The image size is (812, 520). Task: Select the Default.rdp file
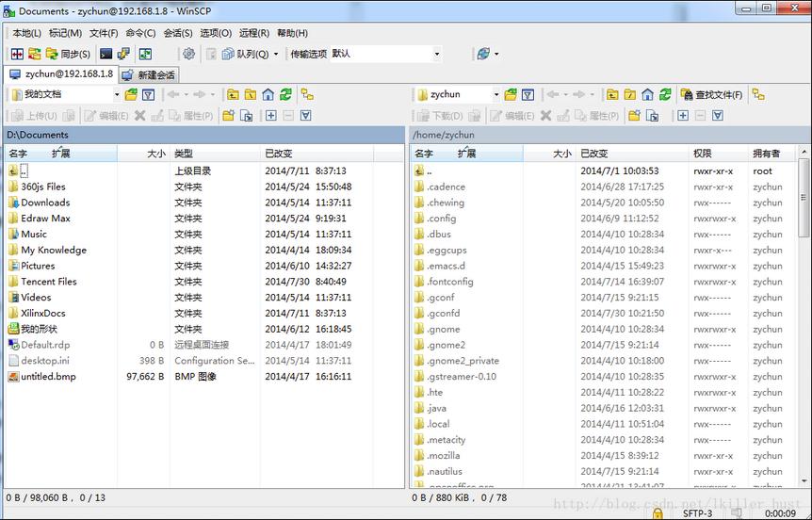(45, 345)
